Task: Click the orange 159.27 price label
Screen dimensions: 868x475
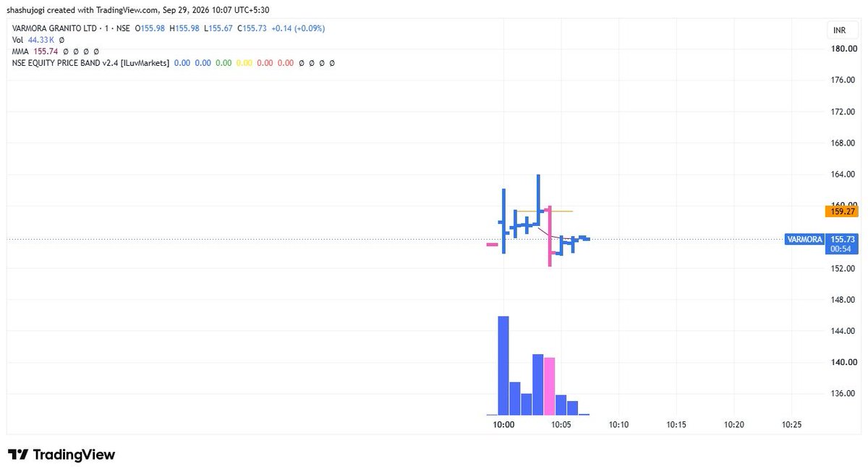Action: click(x=841, y=211)
